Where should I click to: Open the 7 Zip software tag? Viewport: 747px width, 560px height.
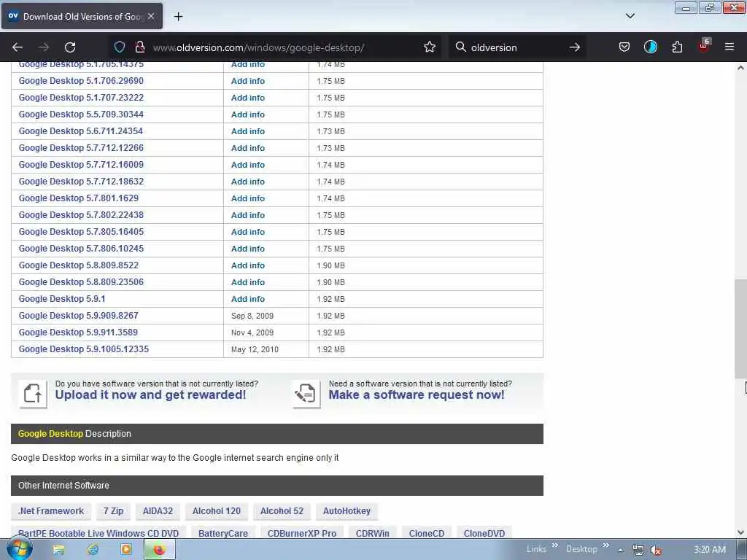tap(113, 511)
